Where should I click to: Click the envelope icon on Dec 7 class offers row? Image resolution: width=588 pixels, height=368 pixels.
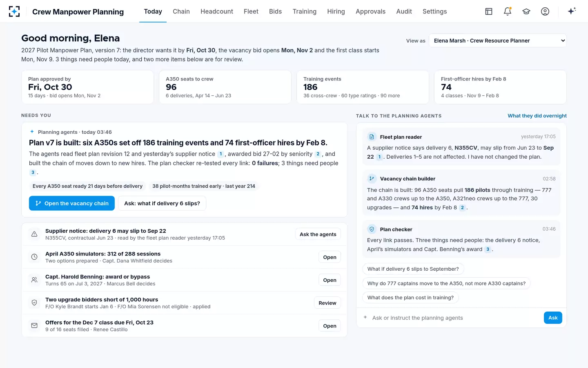[34, 326]
